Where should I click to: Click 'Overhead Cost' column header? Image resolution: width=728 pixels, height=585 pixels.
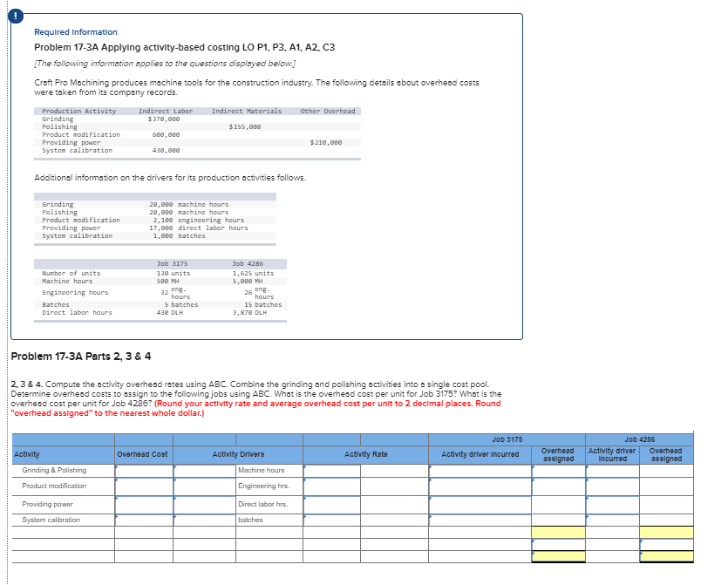[142, 454]
